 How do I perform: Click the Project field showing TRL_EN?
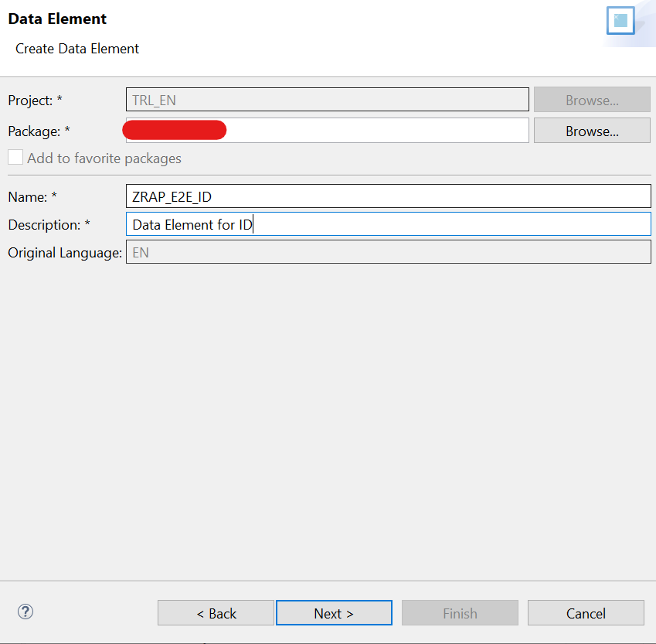pyautogui.click(x=327, y=100)
